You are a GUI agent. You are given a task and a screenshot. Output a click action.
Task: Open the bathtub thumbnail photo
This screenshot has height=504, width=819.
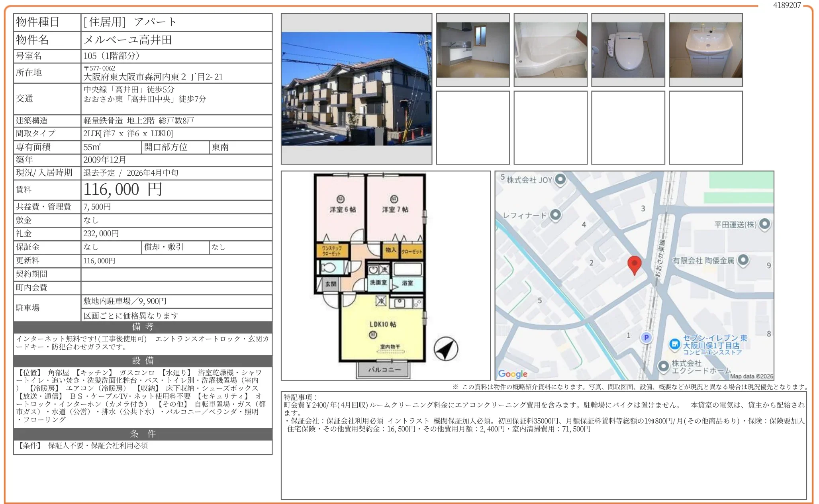point(550,50)
